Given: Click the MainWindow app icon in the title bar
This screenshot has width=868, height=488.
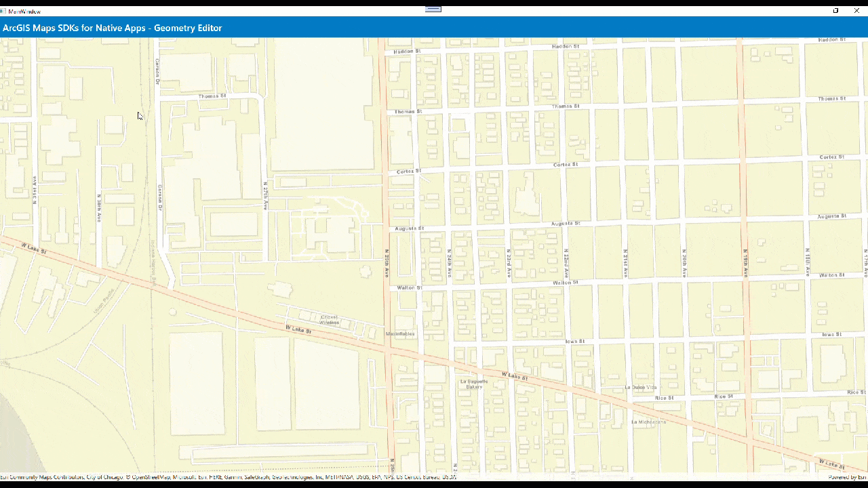Looking at the screenshot, I should tap(3, 11).
